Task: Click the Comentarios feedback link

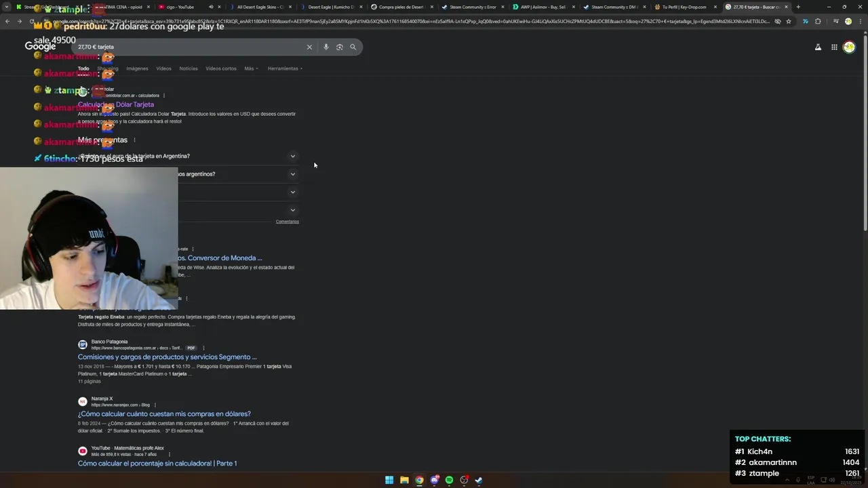Action: 288,222
